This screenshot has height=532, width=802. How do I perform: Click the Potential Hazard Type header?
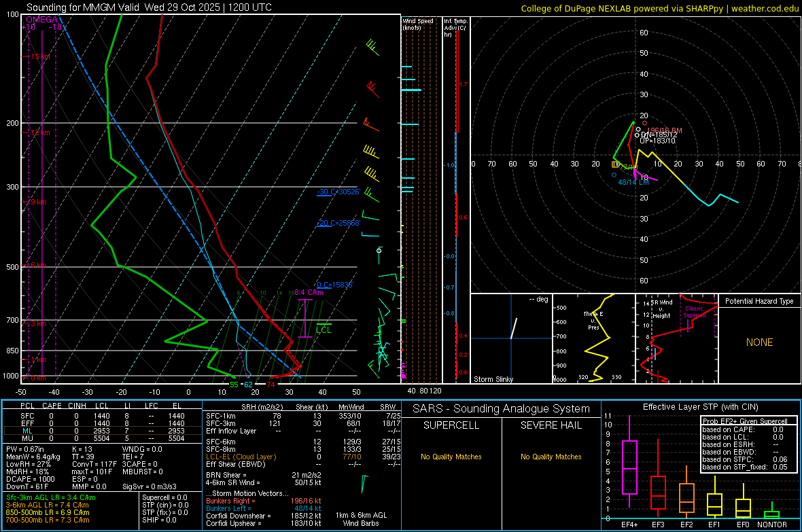point(759,301)
